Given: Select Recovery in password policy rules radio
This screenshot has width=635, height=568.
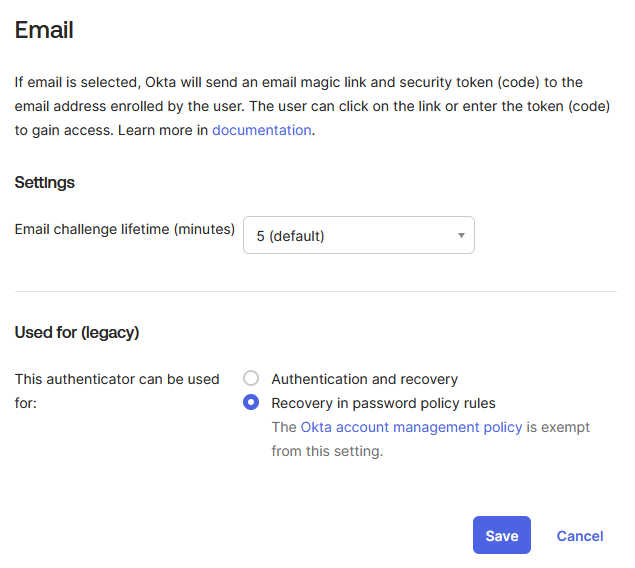Looking at the screenshot, I should [x=251, y=403].
